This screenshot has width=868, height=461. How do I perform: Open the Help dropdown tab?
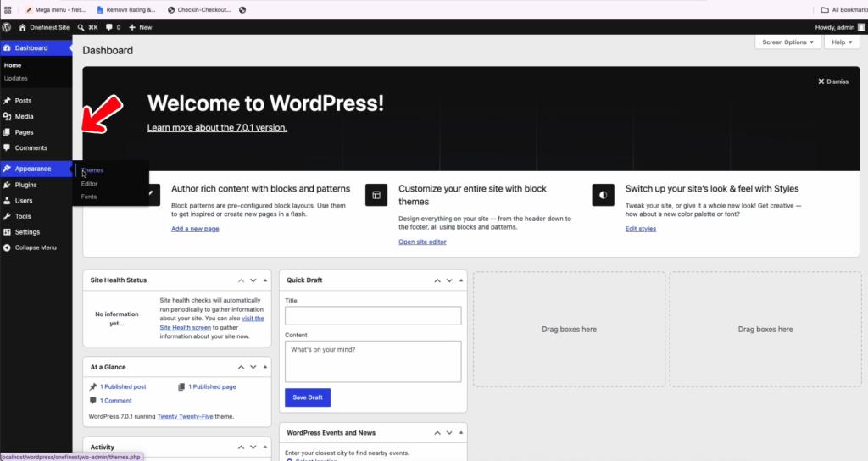click(842, 42)
